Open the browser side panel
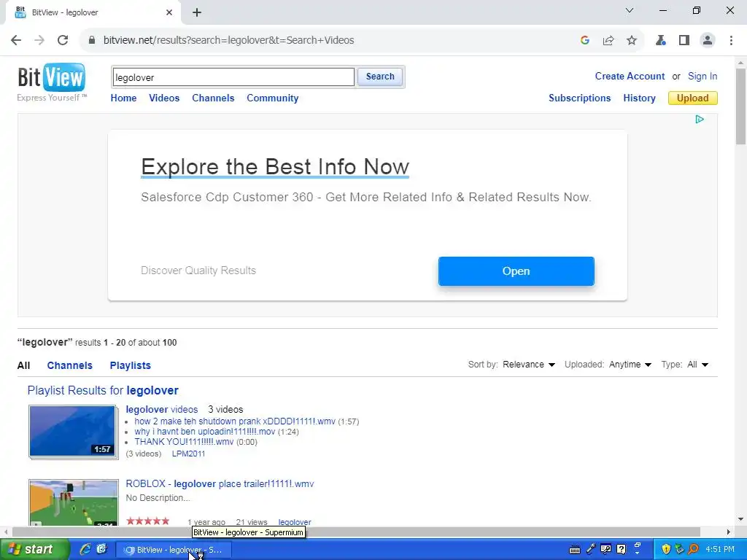The height and width of the screenshot is (560, 747). 684,41
